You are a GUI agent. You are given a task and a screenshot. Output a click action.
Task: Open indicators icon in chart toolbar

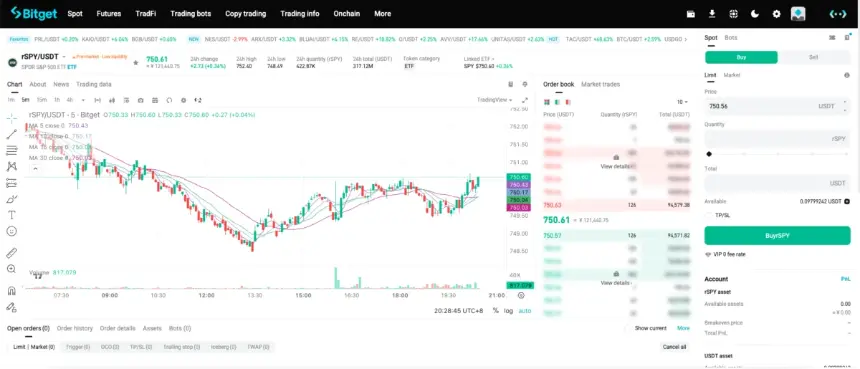[127, 100]
